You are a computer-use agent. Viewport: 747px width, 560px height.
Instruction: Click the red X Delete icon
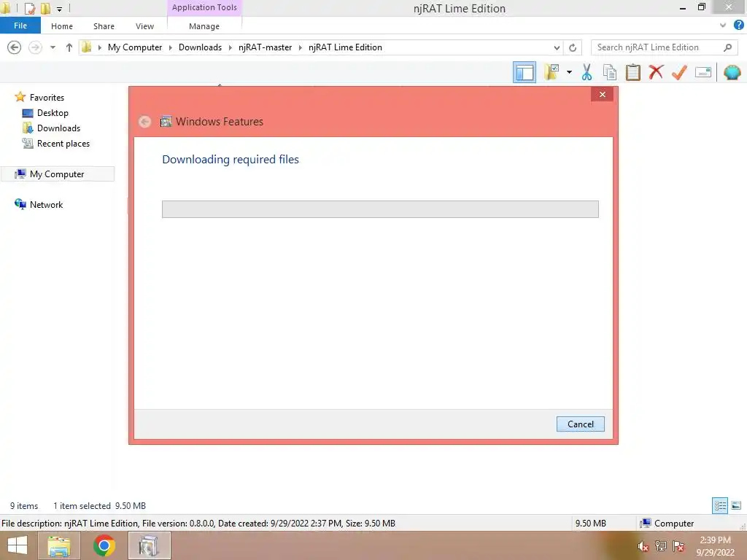coord(656,72)
